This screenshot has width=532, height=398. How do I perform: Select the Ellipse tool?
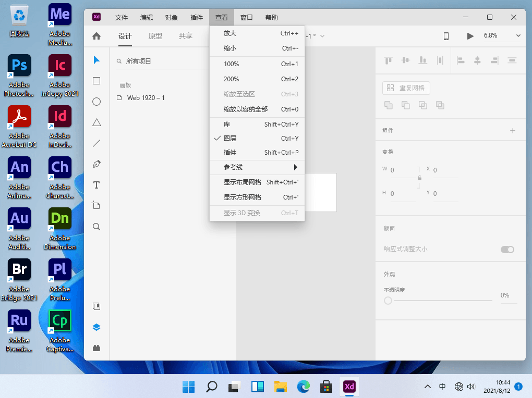[x=96, y=102]
